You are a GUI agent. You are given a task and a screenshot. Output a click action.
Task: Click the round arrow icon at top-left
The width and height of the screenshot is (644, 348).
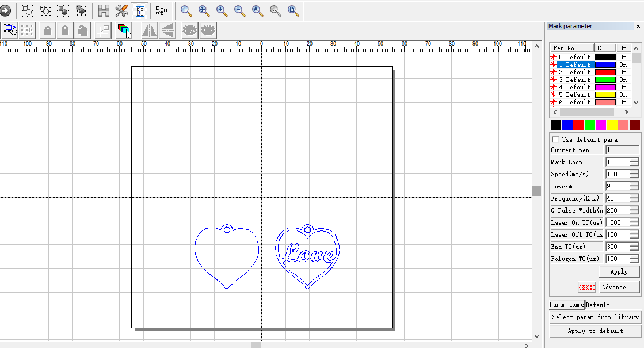pos(5,10)
